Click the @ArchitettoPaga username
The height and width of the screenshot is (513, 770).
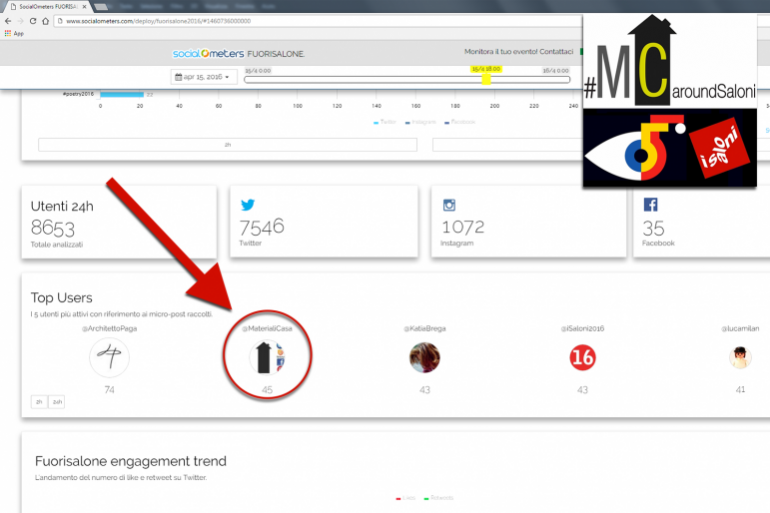(x=109, y=328)
